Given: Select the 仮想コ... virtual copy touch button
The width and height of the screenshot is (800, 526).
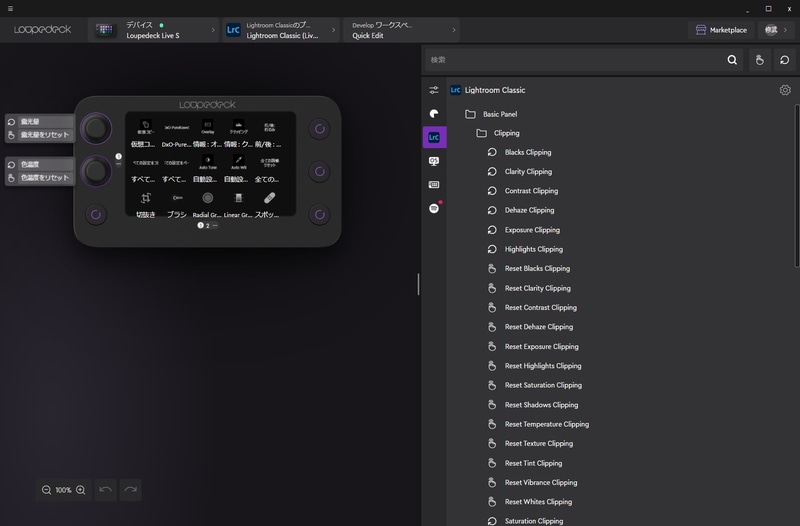Looking at the screenshot, I should pyautogui.click(x=145, y=134).
